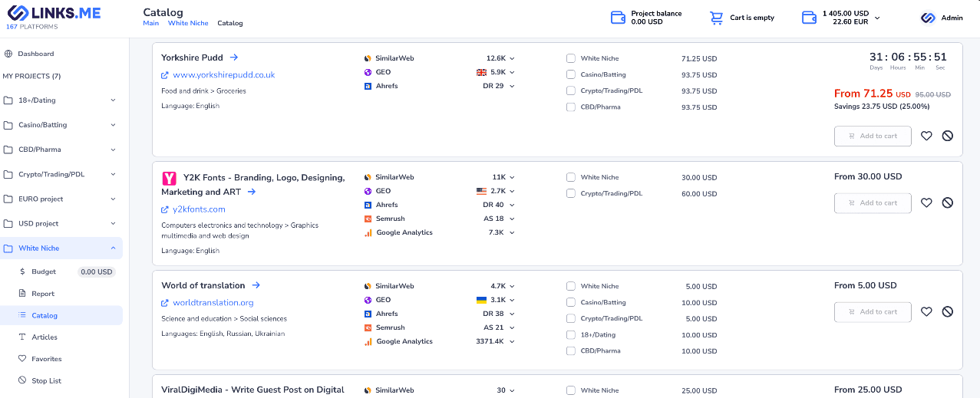Favorite World of translation with heart icon
Screen dimensions: 980x398
pyautogui.click(x=926, y=312)
